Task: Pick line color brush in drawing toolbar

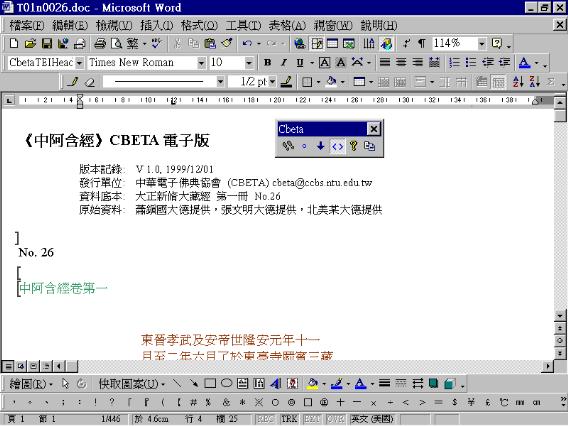Action: (337, 383)
